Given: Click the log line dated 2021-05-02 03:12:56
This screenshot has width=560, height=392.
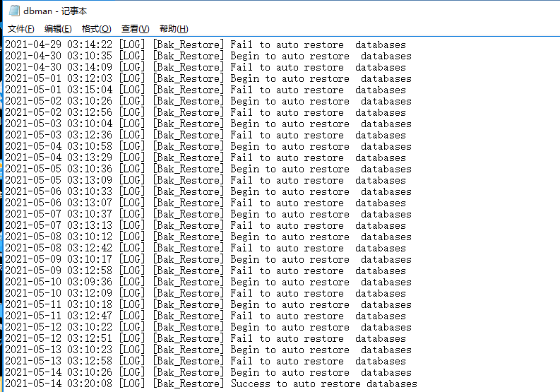Looking at the screenshot, I should [x=205, y=112].
